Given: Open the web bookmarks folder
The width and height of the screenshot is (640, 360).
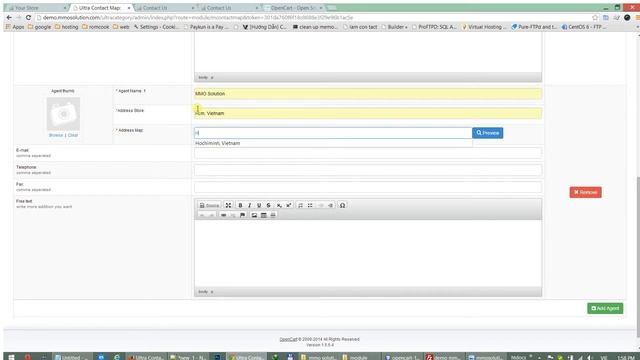Looking at the screenshot, I should (121, 27).
